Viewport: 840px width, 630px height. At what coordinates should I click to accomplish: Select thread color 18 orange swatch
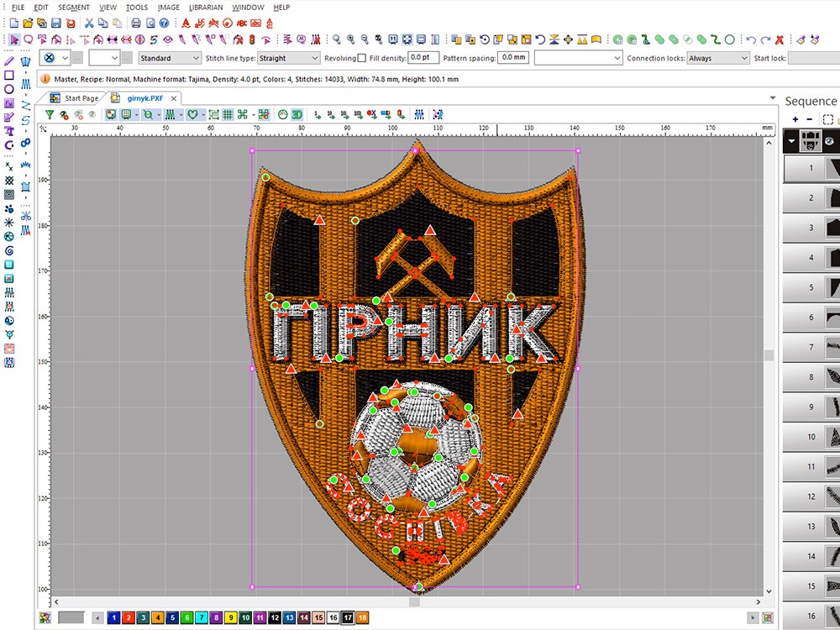tap(362, 617)
